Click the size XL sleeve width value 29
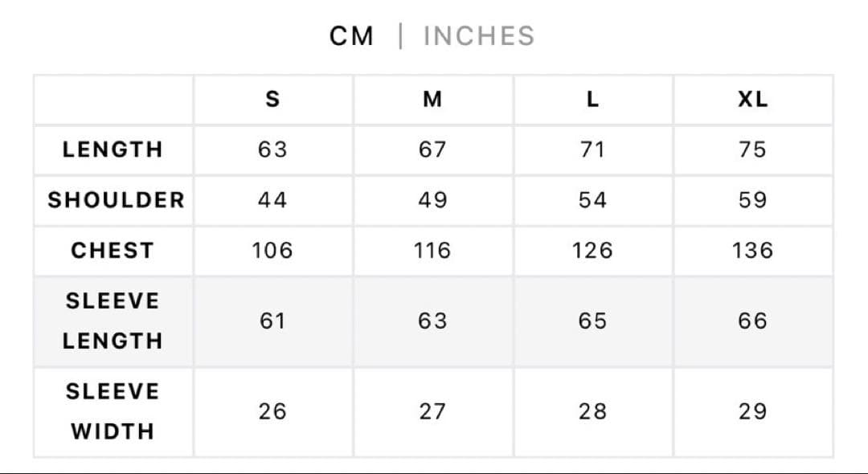The image size is (868, 474). click(x=752, y=411)
